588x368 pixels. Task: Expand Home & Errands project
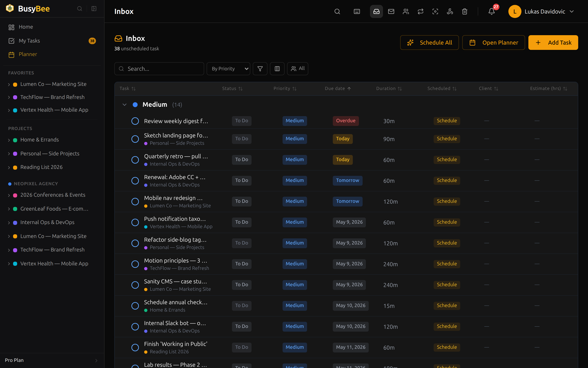point(9,140)
